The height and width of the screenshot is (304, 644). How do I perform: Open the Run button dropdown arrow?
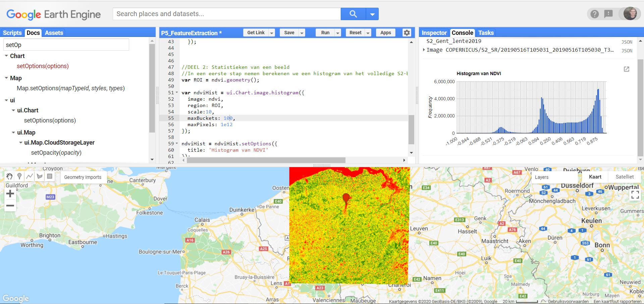coord(338,33)
